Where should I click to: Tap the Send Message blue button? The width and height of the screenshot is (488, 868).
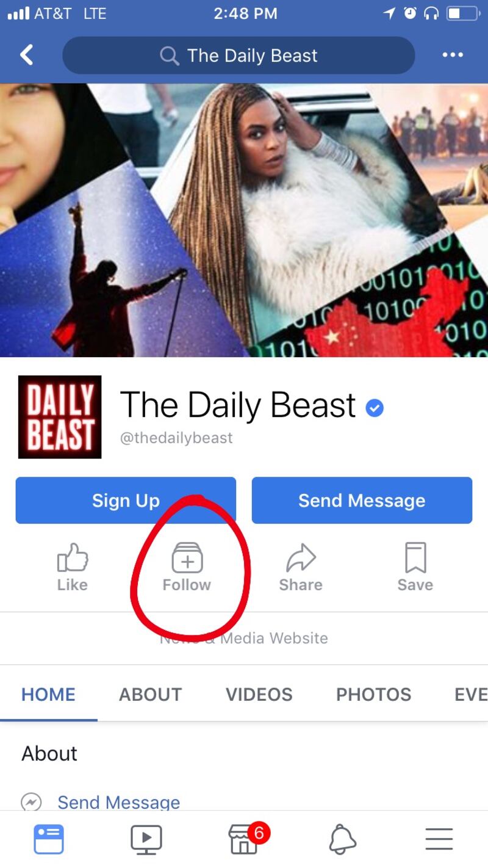click(x=362, y=501)
